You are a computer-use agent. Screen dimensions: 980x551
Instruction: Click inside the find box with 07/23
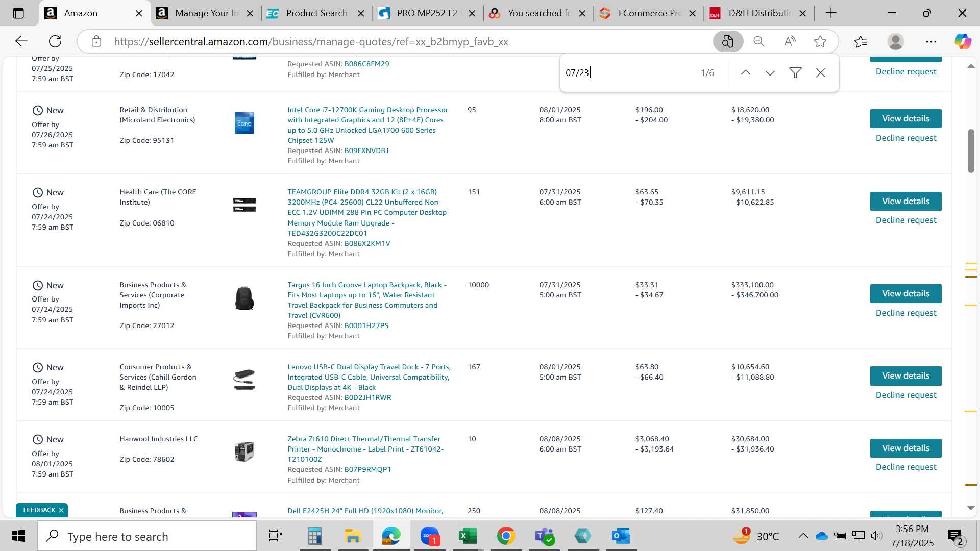(628, 72)
